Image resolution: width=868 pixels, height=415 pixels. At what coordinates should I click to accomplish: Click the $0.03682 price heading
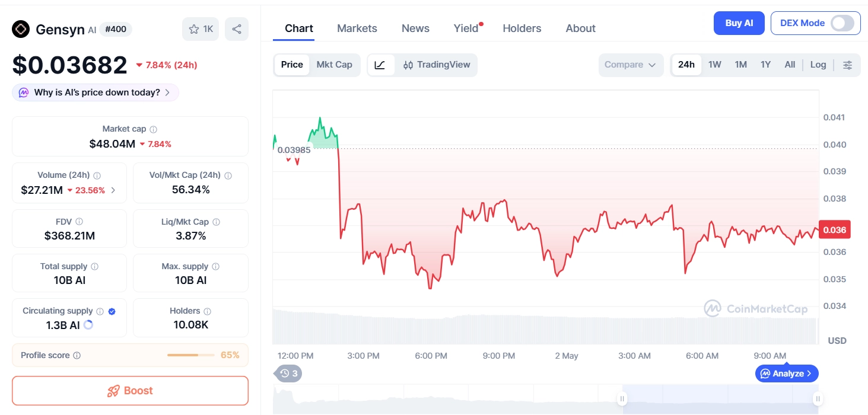[70, 65]
